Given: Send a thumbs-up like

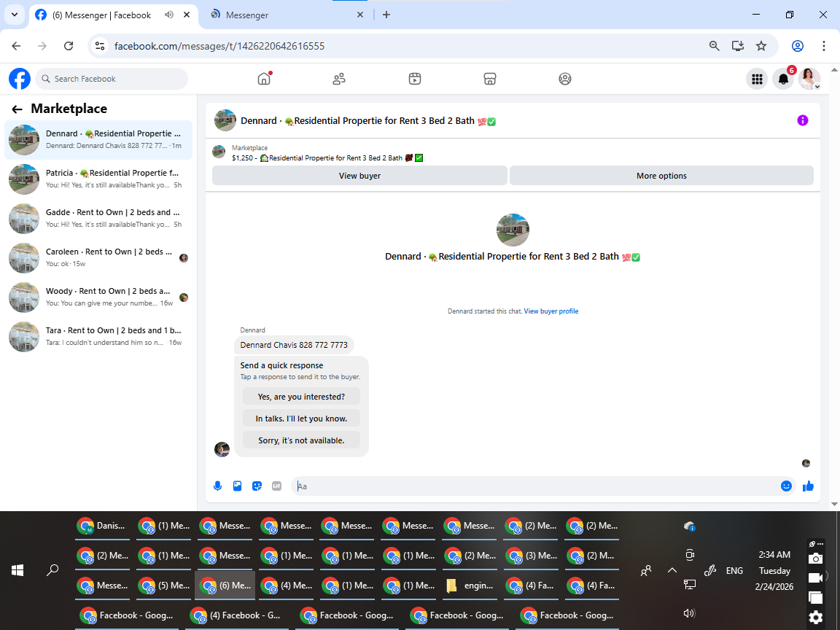Looking at the screenshot, I should click(809, 486).
